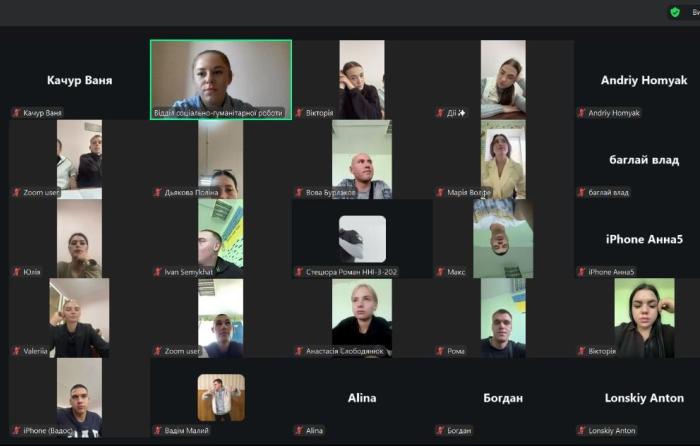The height and width of the screenshot is (446, 700).
Task: Click muted mic icon beside Alina label
Action: 299,430
